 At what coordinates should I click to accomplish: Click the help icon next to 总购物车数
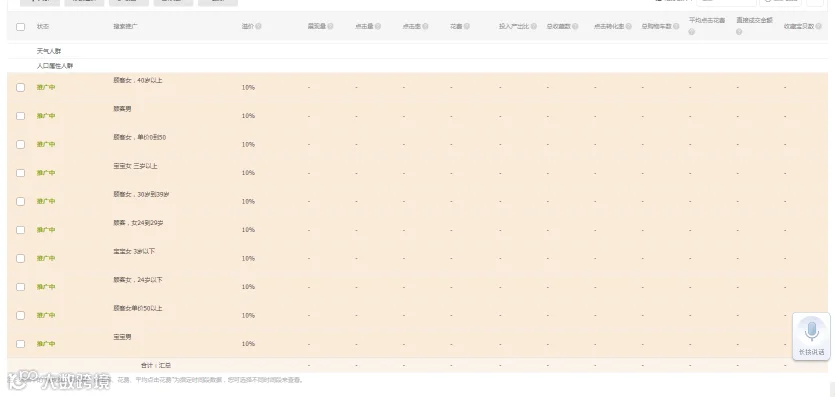click(x=676, y=26)
